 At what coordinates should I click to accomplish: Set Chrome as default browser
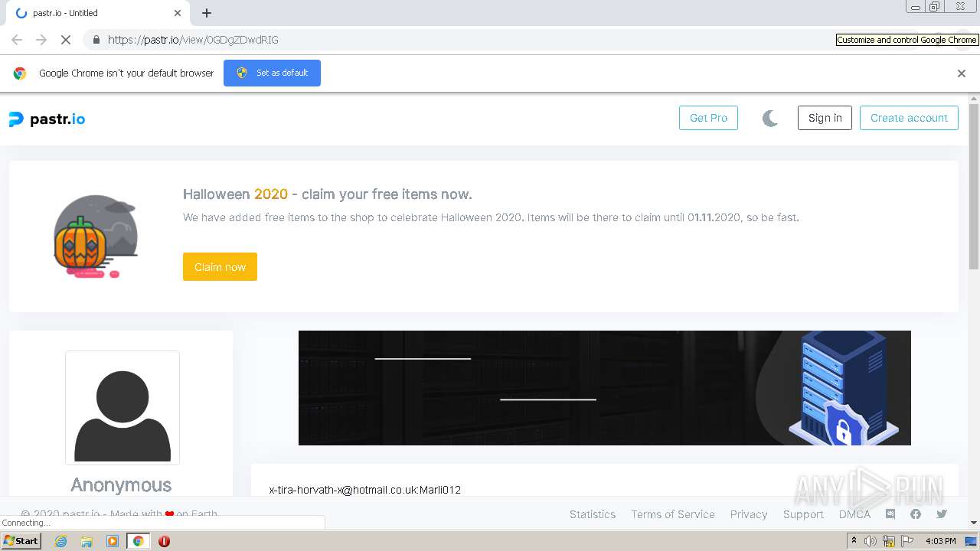pyautogui.click(x=272, y=73)
